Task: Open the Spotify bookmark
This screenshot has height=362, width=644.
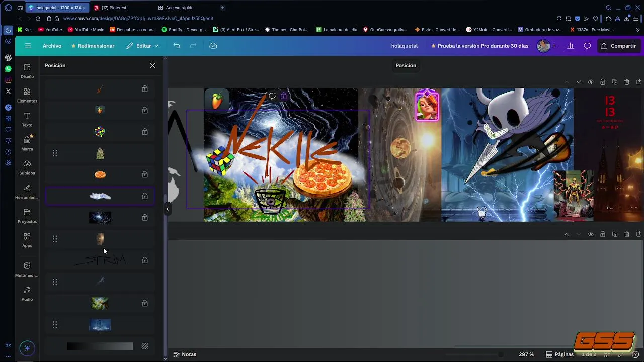Action: pos(184,30)
